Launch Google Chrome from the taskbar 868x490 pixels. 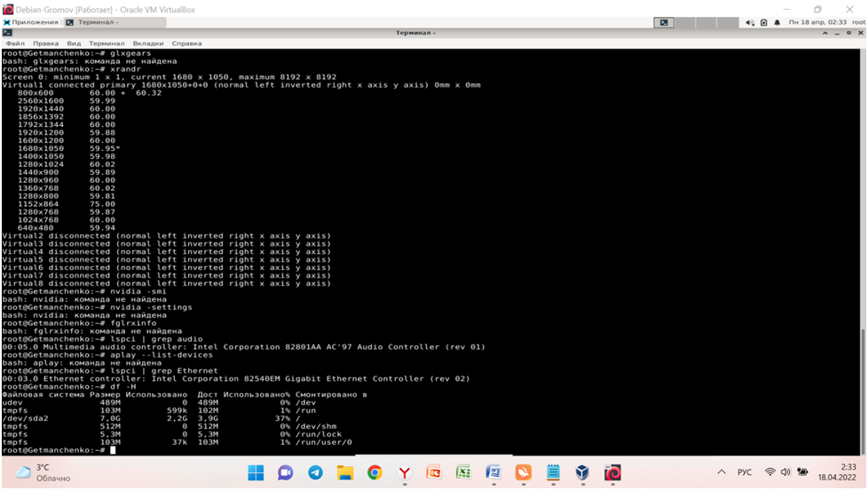tap(375, 472)
